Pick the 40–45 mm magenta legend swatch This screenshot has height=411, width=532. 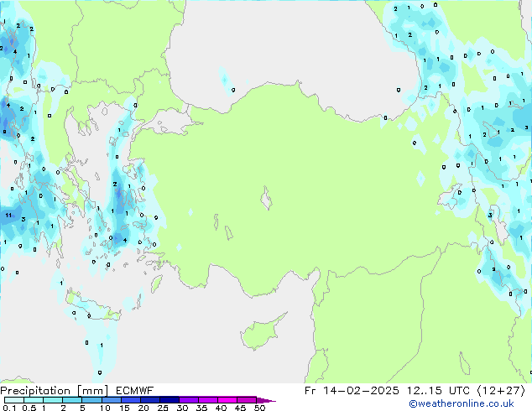tap(227, 400)
